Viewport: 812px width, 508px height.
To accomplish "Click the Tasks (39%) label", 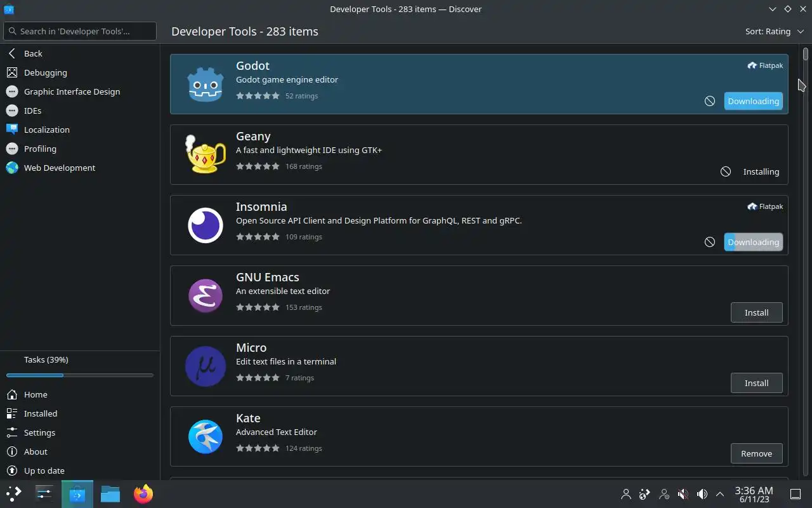I will 46,359.
